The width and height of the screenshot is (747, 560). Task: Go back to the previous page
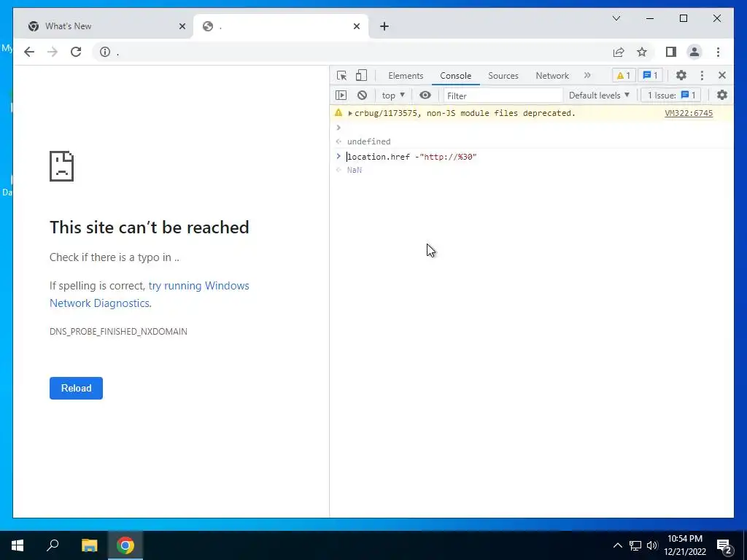[x=29, y=52]
